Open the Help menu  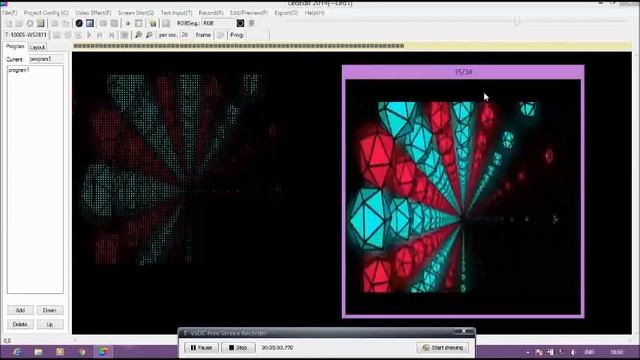(315, 13)
